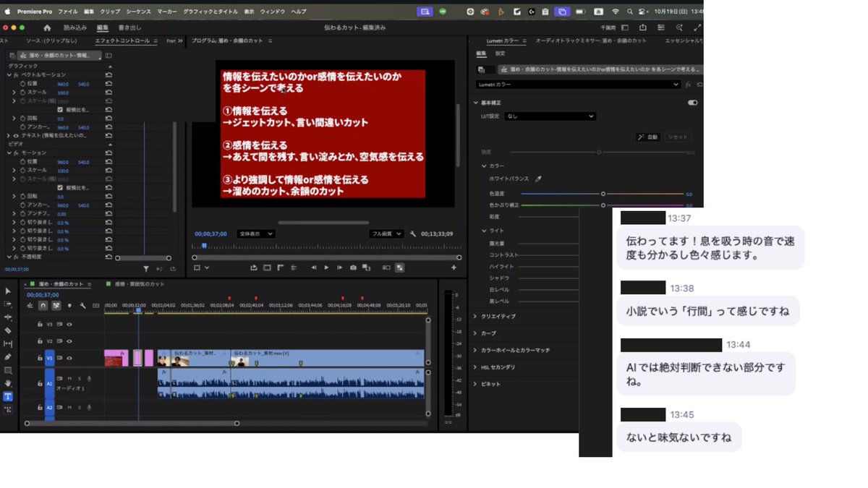Switch to the 読み込み workspace tab
The width and height of the screenshot is (868, 488).
click(75, 27)
